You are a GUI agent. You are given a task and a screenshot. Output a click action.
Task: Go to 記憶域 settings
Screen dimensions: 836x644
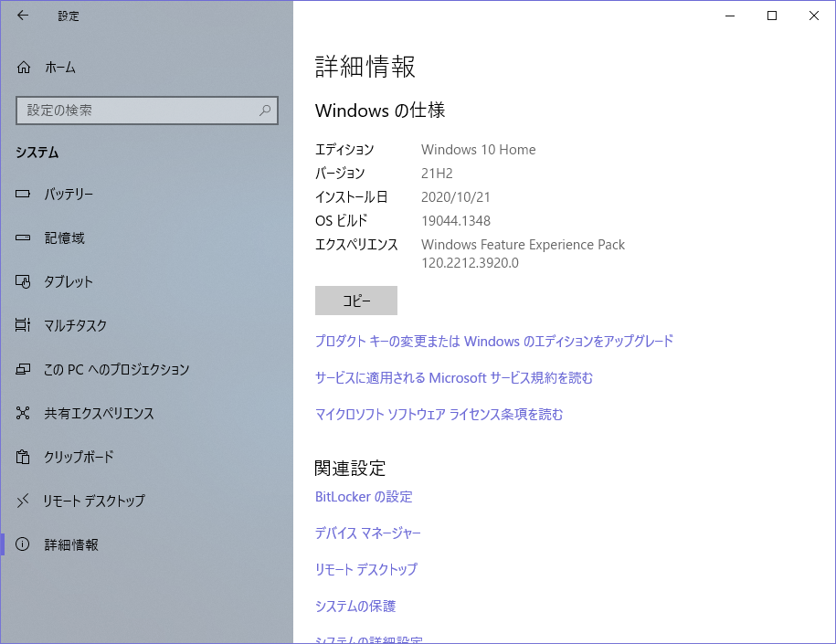pyautogui.click(x=146, y=238)
